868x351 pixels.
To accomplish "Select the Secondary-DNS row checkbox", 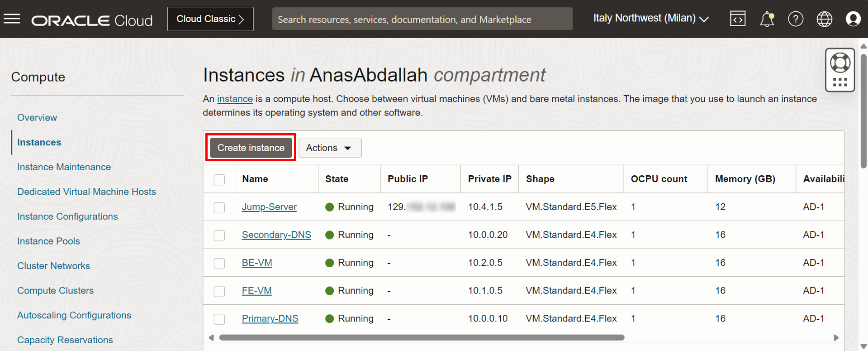I will pos(219,236).
